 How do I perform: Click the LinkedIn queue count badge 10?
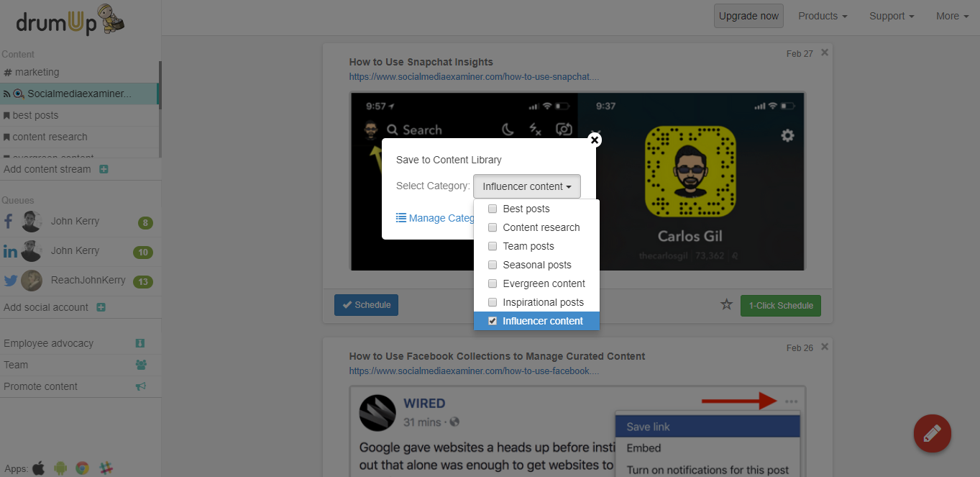click(143, 253)
